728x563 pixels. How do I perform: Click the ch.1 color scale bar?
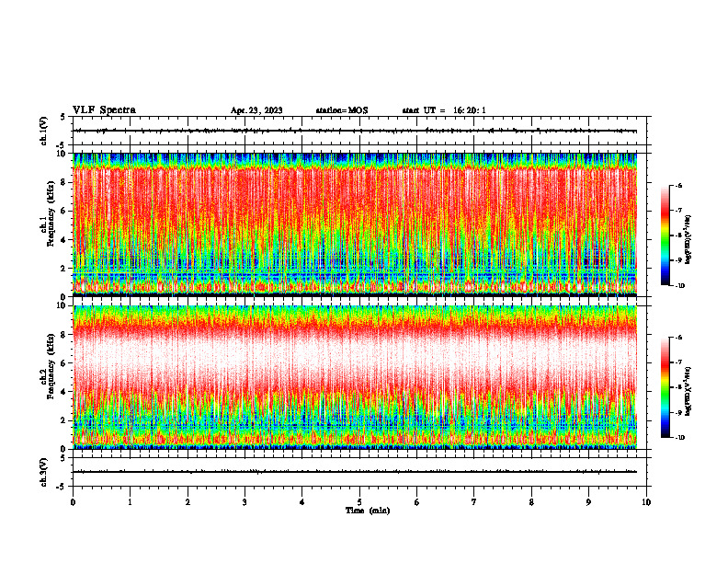(665, 236)
